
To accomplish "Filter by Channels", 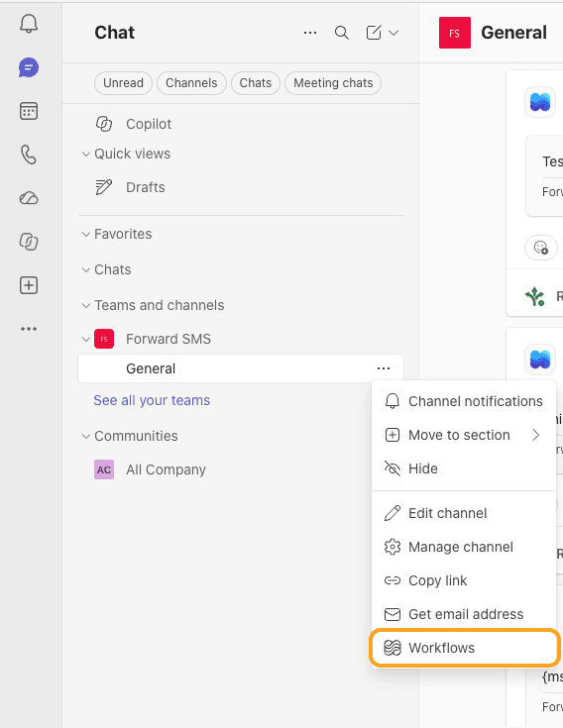I will 191,83.
